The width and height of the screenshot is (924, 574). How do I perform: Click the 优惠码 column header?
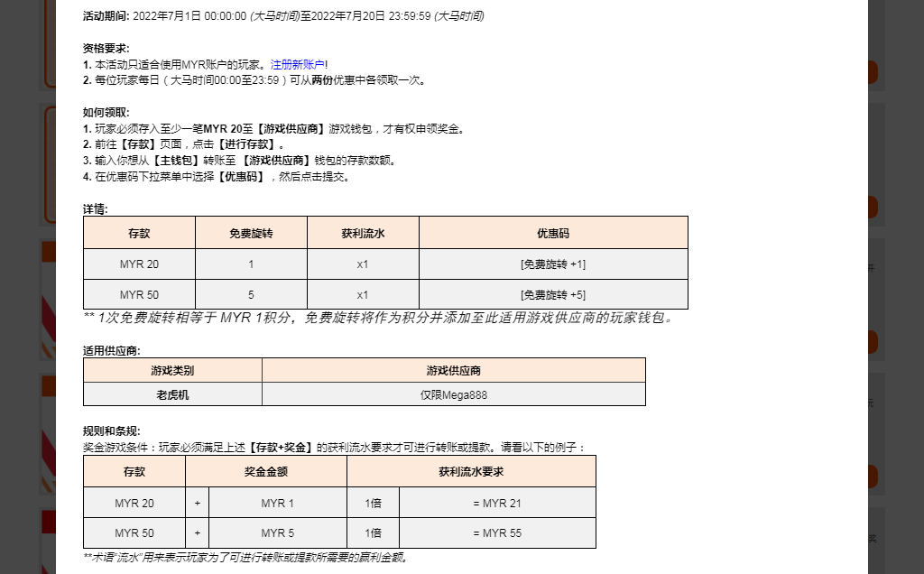tap(553, 233)
